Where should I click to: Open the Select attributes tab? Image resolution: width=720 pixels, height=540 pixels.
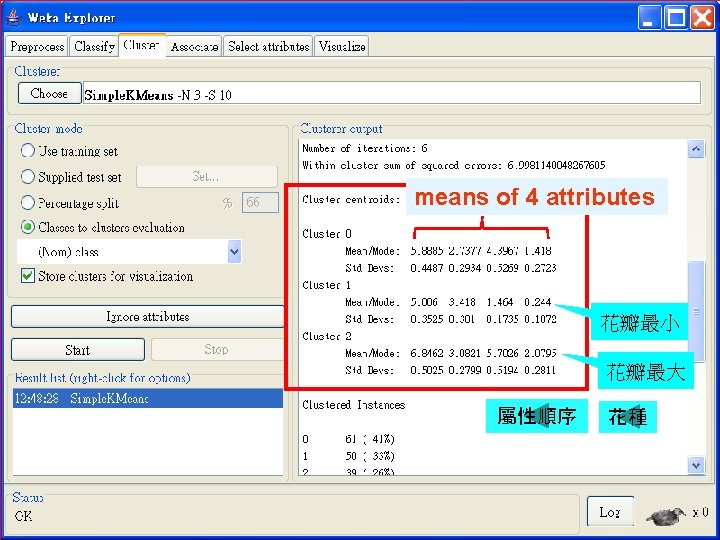[268, 46]
